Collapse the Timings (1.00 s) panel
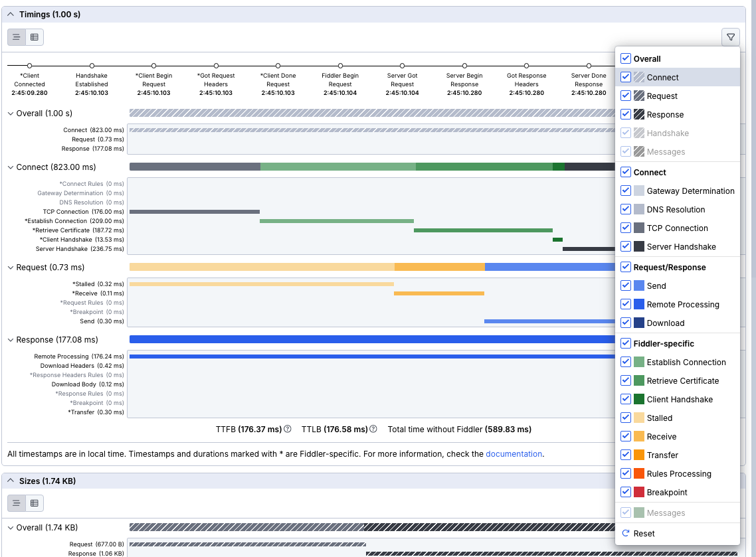The height and width of the screenshot is (557, 756). point(11,14)
